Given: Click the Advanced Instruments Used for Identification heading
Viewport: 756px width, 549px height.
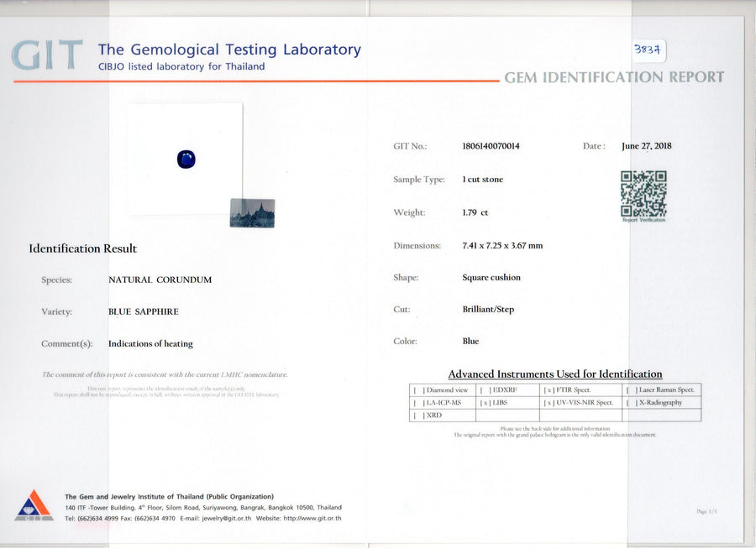Looking at the screenshot, I should click(554, 374).
